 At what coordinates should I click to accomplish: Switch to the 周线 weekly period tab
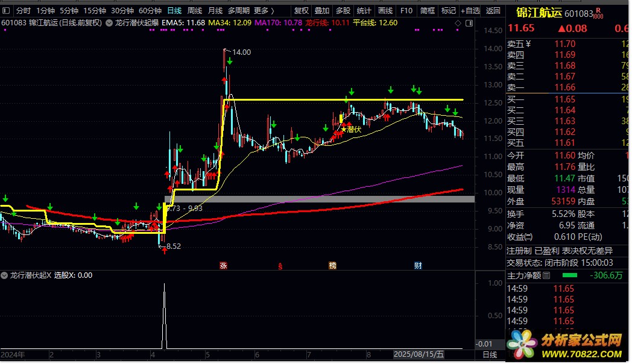(194, 10)
